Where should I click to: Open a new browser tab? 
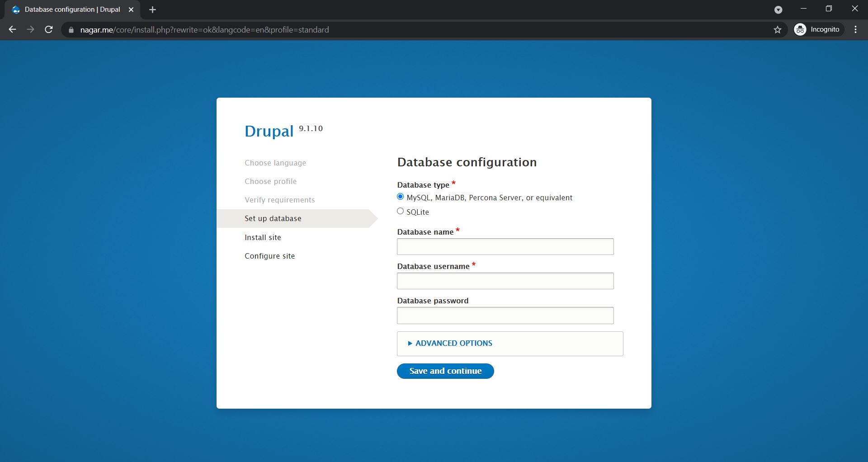(152, 9)
